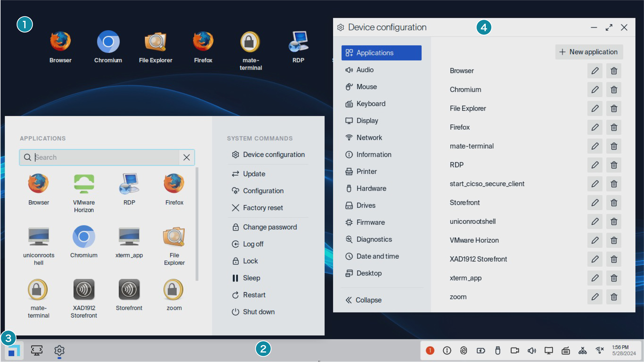Clear the applications search field

(x=187, y=157)
